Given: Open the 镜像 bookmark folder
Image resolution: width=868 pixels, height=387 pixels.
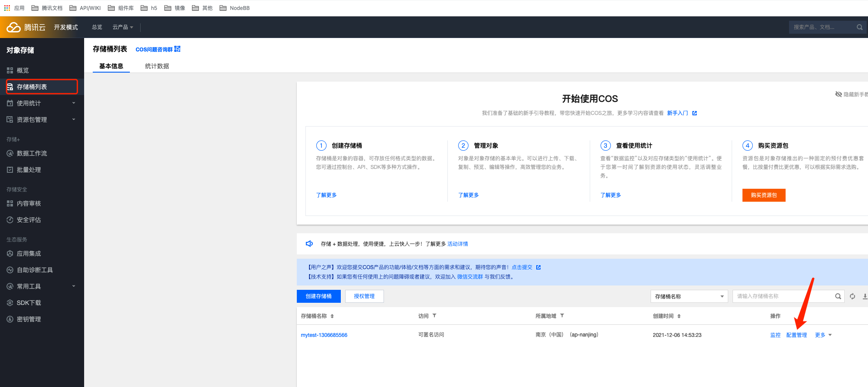Looking at the screenshot, I should coord(175,8).
